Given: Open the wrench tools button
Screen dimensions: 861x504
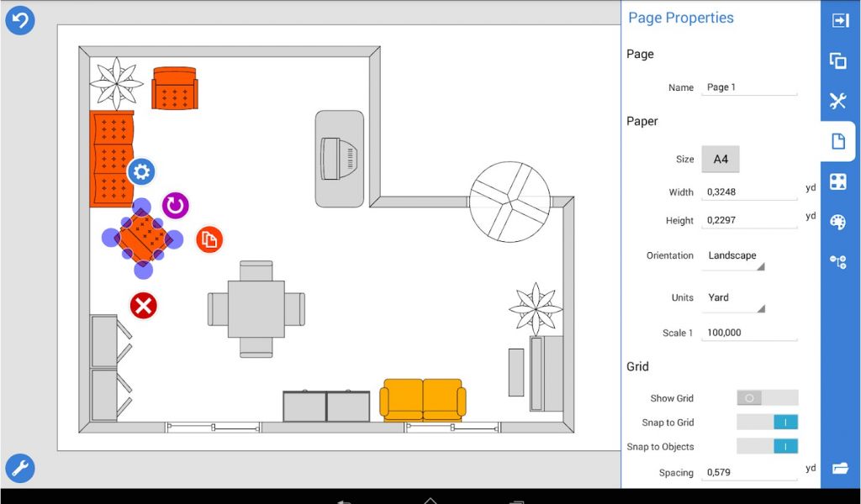Looking at the screenshot, I should [x=20, y=468].
